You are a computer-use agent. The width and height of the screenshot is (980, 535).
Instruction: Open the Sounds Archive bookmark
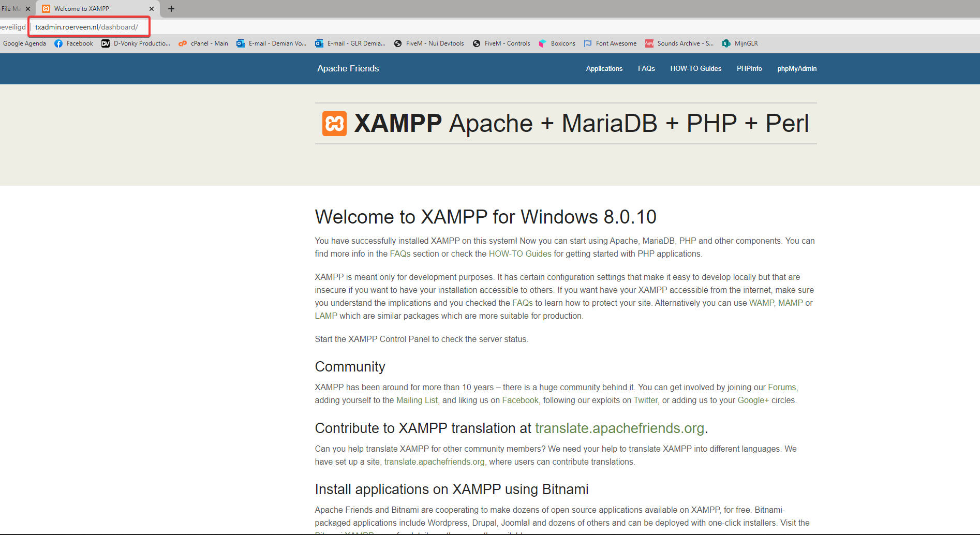click(679, 43)
